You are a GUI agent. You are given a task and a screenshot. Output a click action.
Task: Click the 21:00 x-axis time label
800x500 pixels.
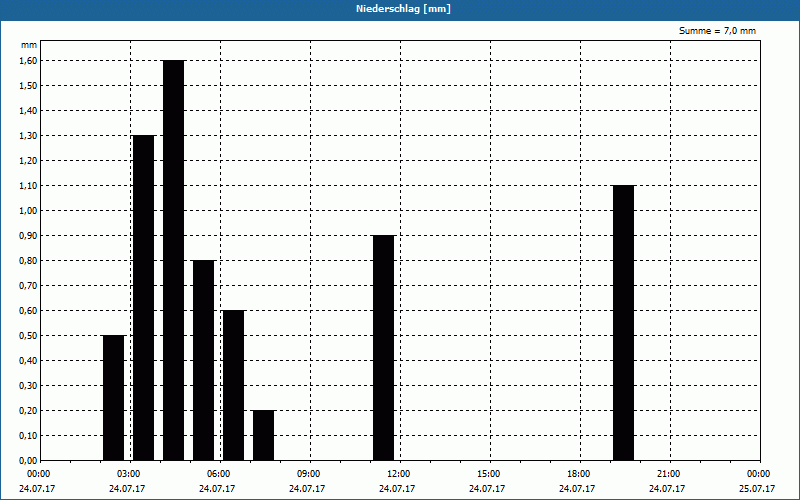(x=668, y=474)
